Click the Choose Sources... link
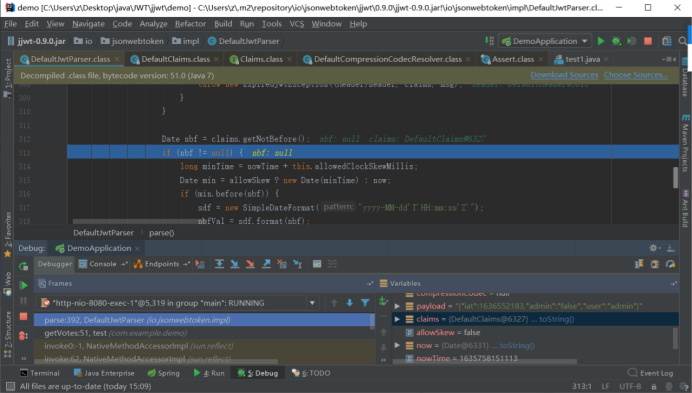The width and height of the screenshot is (692, 393). pos(636,75)
